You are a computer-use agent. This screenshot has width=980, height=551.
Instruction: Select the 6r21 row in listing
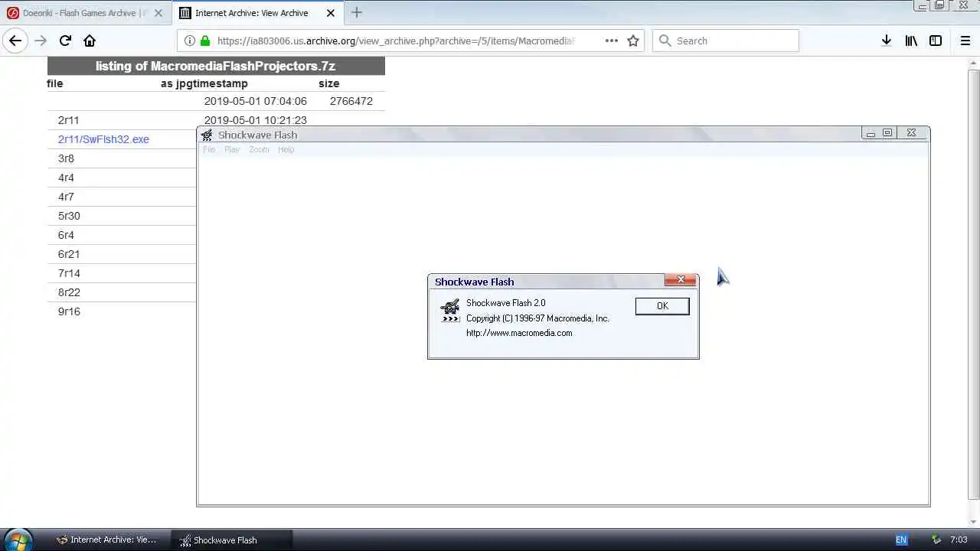coord(69,254)
